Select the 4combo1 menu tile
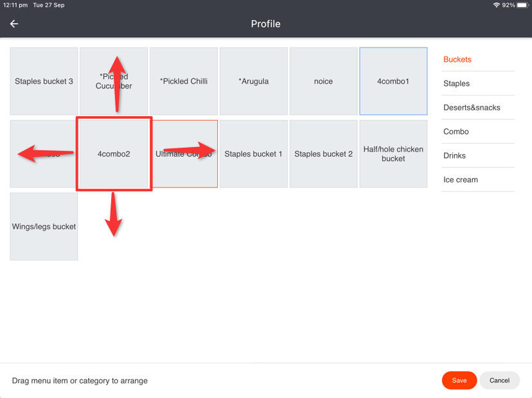 (x=393, y=82)
